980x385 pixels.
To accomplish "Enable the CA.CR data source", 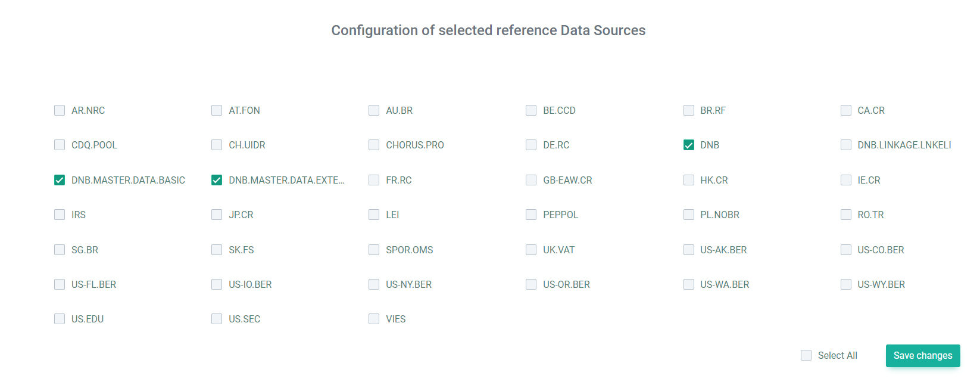I will point(846,110).
